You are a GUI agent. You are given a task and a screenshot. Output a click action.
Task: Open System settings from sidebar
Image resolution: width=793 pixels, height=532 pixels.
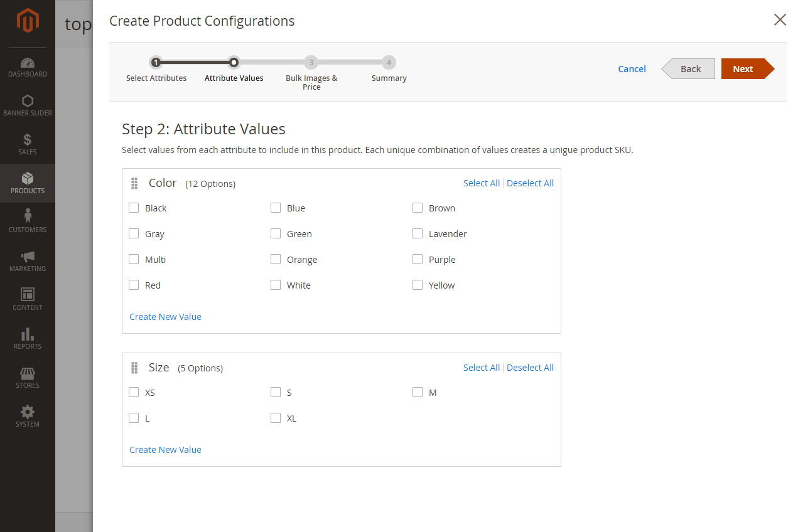pos(28,416)
